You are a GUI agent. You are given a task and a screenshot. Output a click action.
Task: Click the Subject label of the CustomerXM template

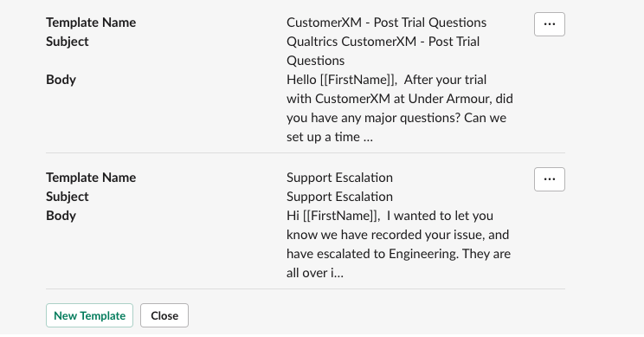(x=68, y=42)
